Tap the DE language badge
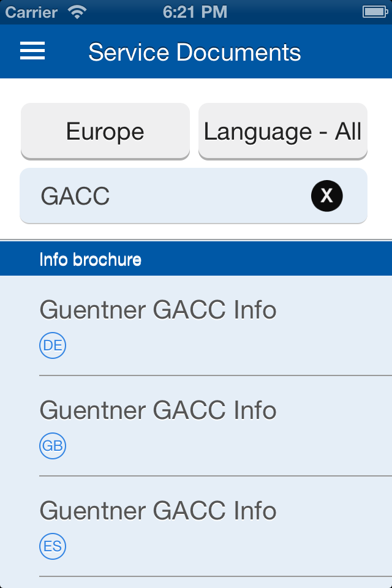The width and height of the screenshot is (392, 588). coord(53,345)
